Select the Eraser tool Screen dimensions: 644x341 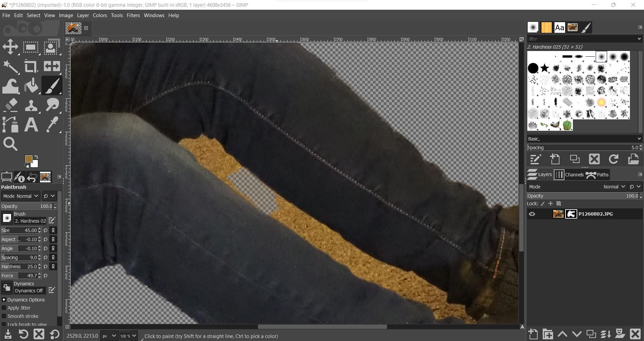(11, 105)
